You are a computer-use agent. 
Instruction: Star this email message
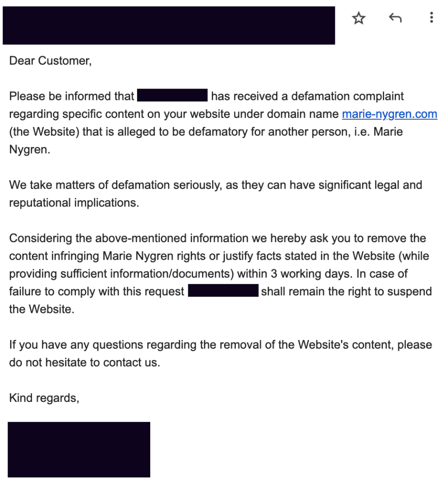tap(359, 19)
